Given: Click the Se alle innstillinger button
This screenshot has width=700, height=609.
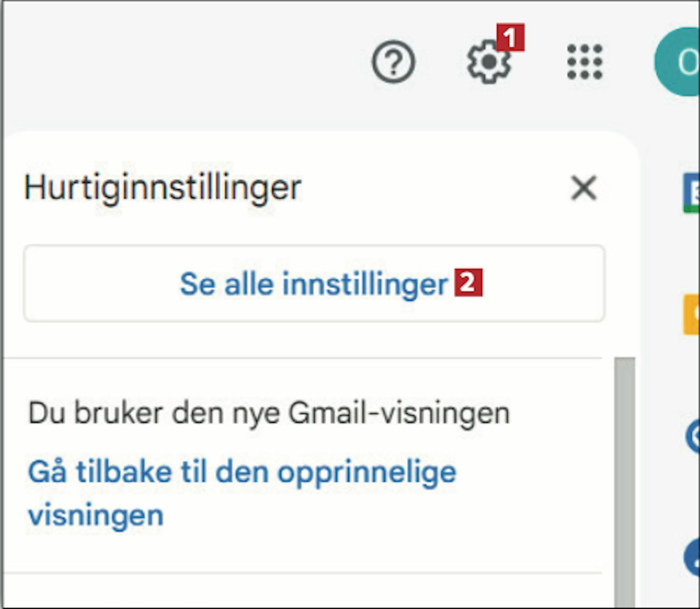Looking at the screenshot, I should [x=314, y=284].
